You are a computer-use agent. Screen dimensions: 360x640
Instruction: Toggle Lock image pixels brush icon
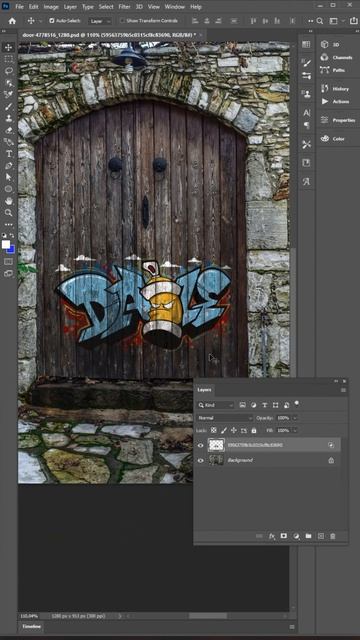pos(224,430)
